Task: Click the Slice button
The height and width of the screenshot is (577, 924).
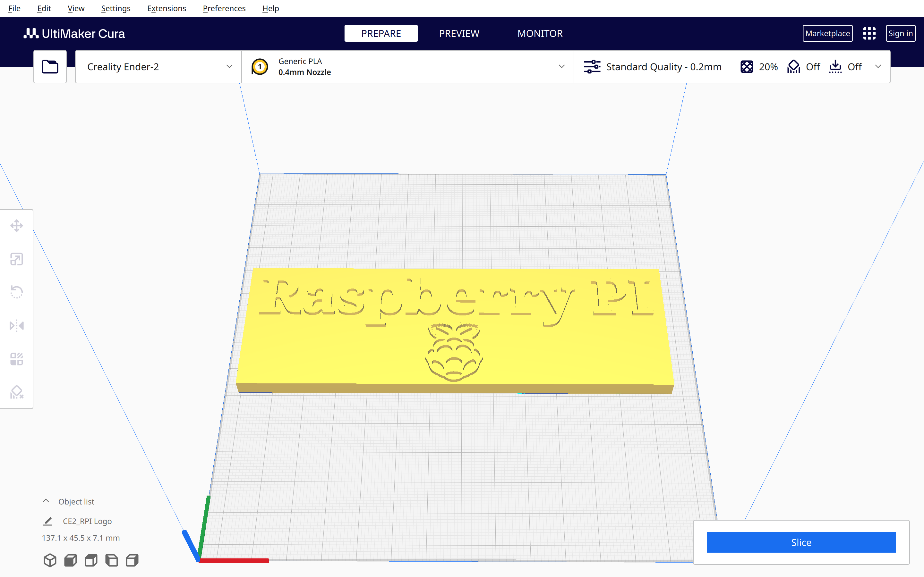Action: [x=801, y=542]
